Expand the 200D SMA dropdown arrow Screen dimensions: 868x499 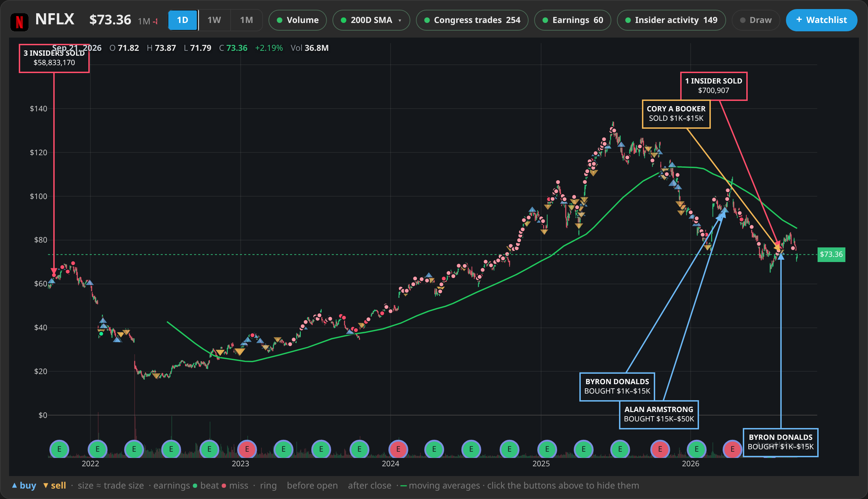point(400,21)
